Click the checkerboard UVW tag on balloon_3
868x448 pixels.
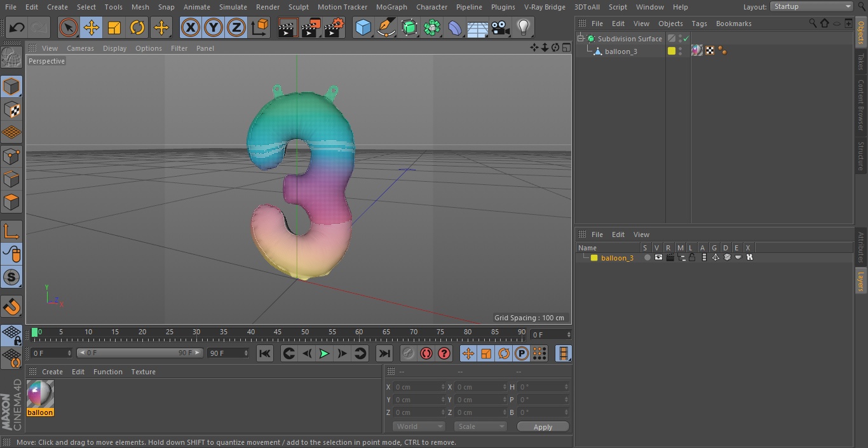pos(710,51)
